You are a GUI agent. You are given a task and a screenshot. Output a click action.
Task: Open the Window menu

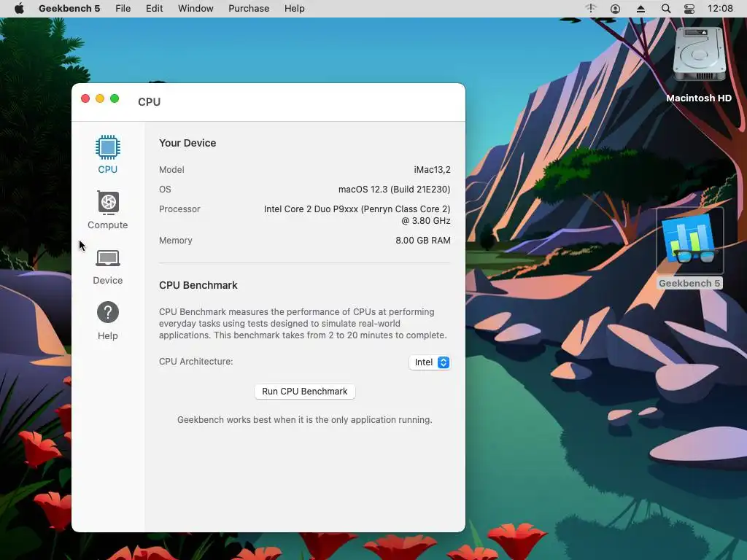click(x=196, y=9)
